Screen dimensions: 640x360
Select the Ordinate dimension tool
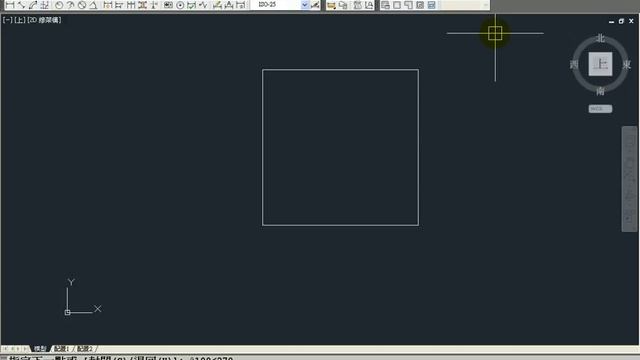(44, 5)
